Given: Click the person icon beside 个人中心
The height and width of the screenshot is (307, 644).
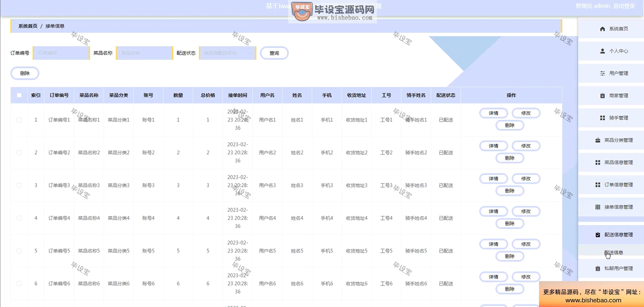Looking at the screenshot, I should pyautogui.click(x=603, y=51).
